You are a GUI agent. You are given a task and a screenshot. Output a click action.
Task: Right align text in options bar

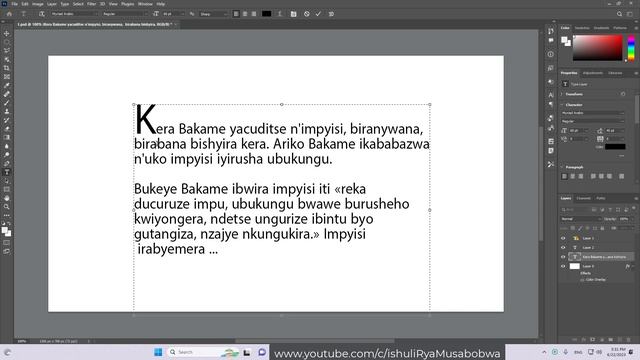click(x=254, y=14)
